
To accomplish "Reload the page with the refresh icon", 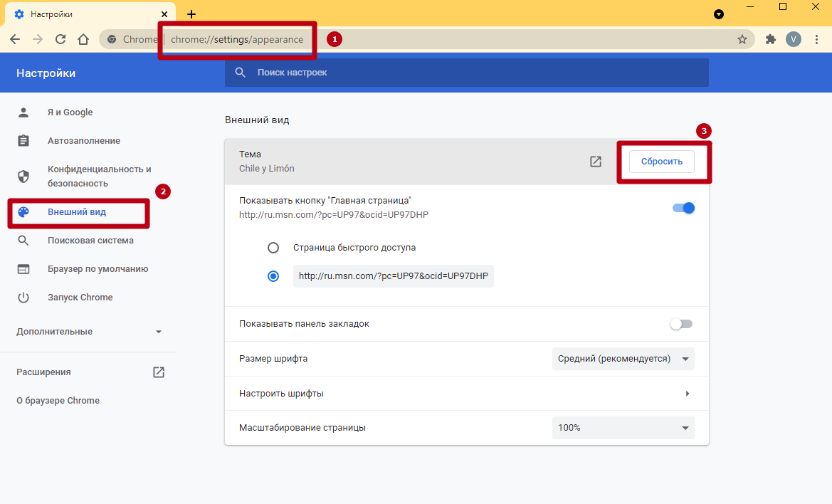I will pyautogui.click(x=60, y=39).
